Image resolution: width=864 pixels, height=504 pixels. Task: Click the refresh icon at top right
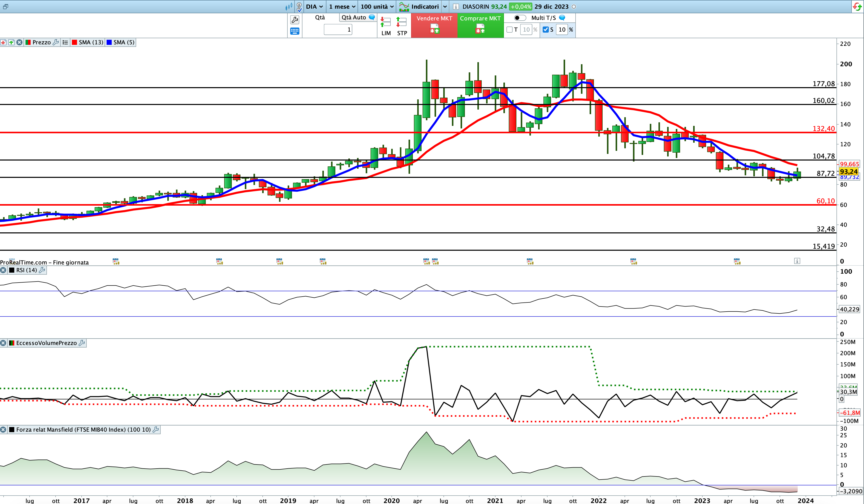857,7
